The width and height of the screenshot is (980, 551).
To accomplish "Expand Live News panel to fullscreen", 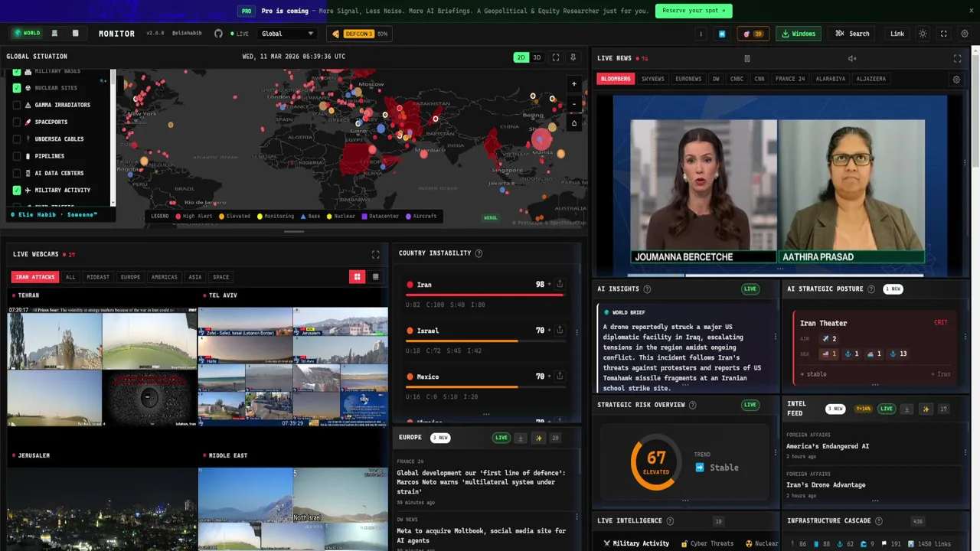I will tap(957, 58).
